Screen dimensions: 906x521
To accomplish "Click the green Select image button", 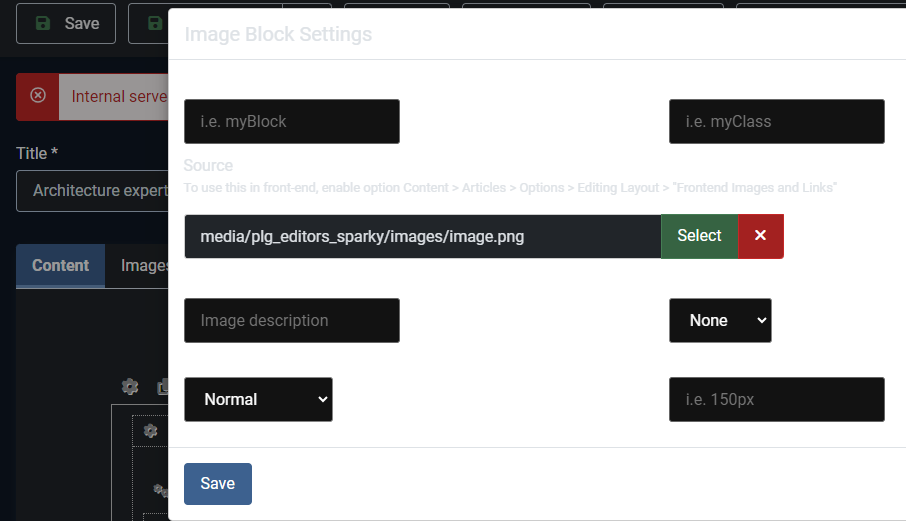I will click(x=699, y=236).
